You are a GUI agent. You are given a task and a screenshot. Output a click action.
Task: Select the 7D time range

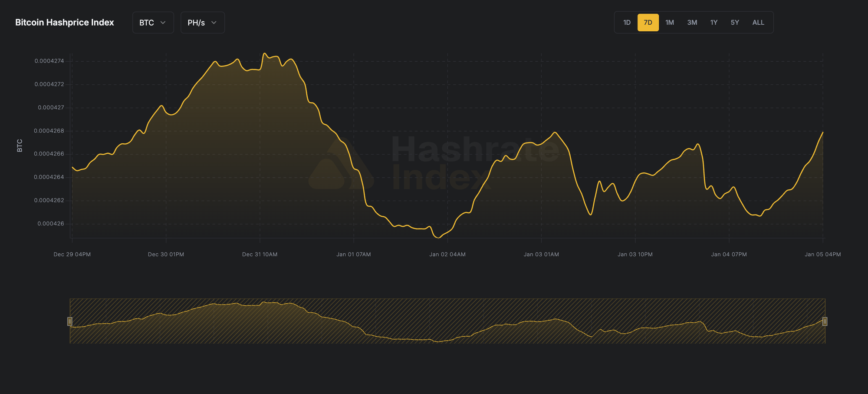click(648, 22)
